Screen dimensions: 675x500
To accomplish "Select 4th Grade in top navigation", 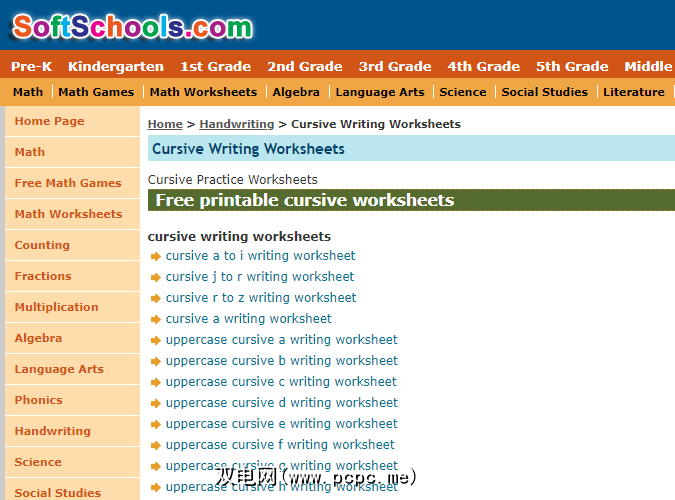I will point(484,66).
